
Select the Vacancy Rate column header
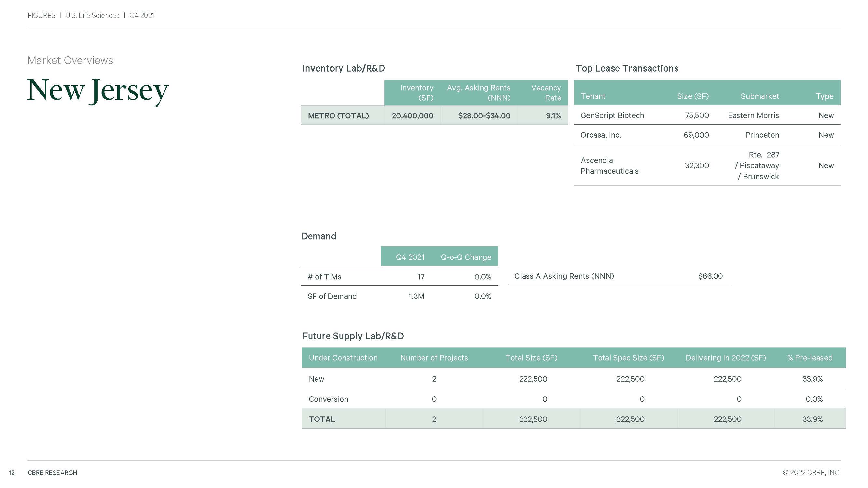(x=546, y=93)
